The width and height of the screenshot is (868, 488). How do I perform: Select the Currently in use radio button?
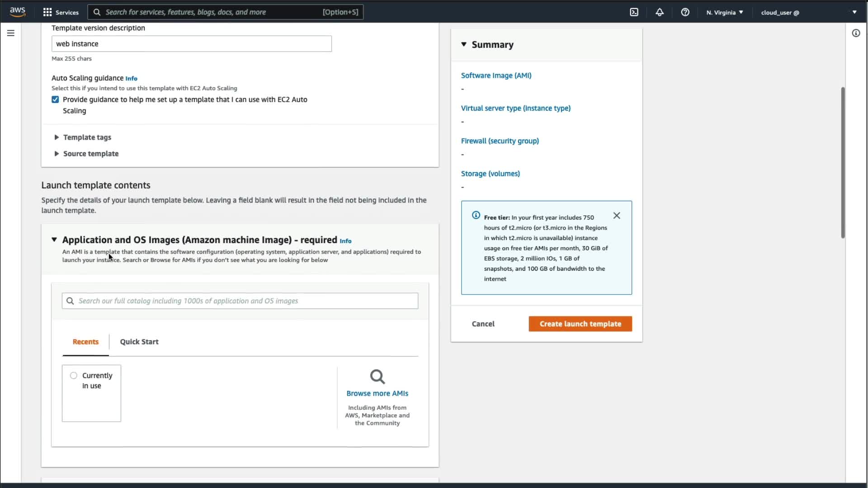coord(74,375)
